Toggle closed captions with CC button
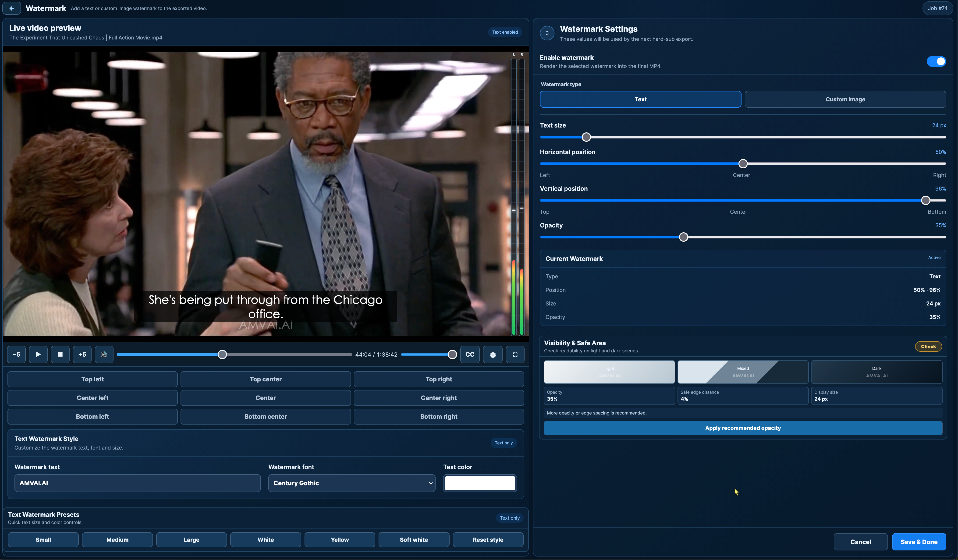 point(470,354)
